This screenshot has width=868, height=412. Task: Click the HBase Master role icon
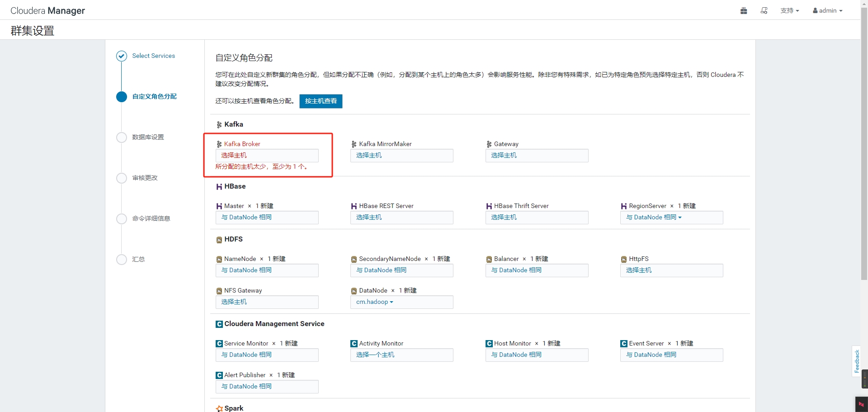[x=219, y=206]
